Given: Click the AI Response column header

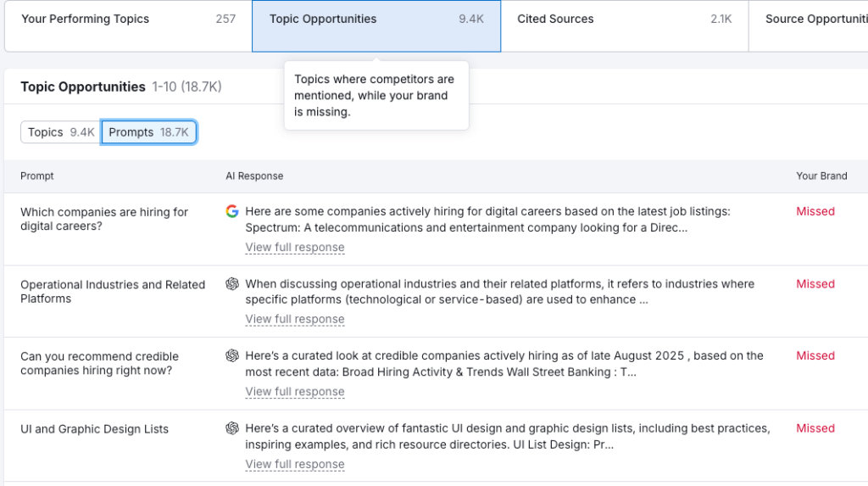Looking at the screenshot, I should (254, 176).
